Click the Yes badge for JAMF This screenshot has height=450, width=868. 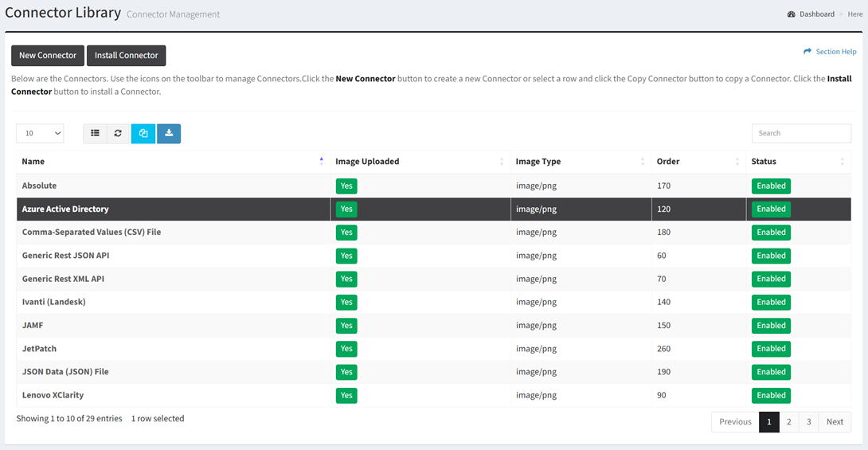pyautogui.click(x=346, y=326)
